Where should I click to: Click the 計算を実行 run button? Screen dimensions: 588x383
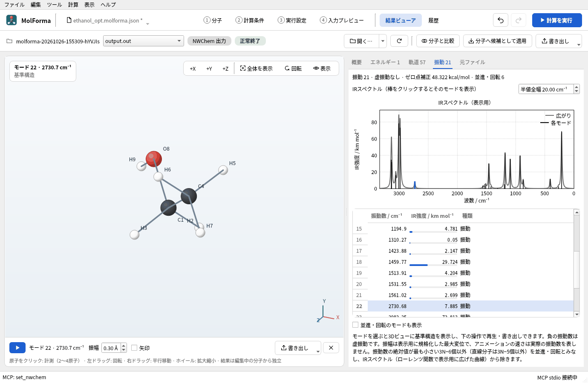(557, 20)
